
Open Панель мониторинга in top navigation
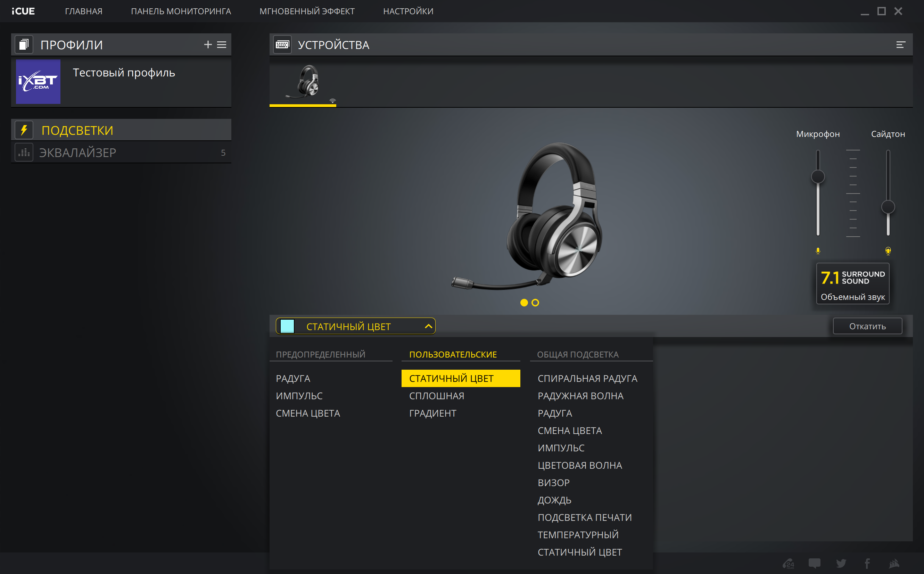tap(181, 11)
